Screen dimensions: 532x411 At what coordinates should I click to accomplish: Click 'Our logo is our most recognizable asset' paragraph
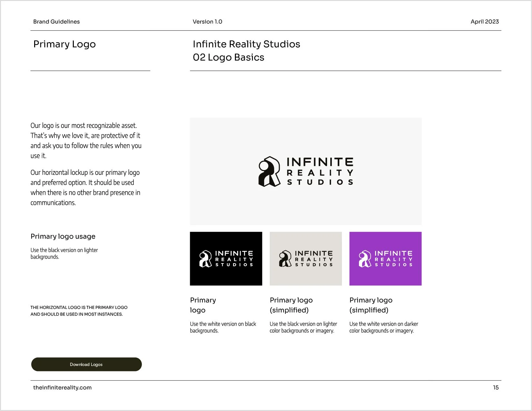coord(86,140)
